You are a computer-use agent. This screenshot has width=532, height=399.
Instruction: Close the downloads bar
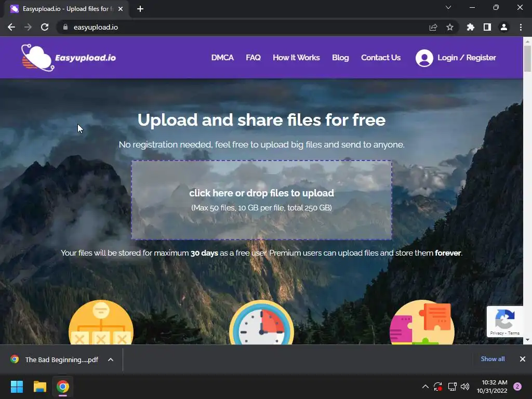pyautogui.click(x=523, y=359)
